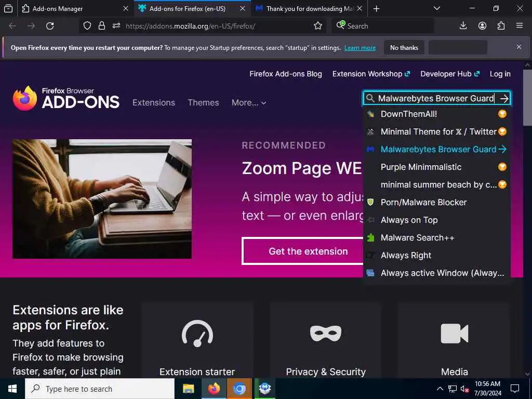Viewport: 532px width, 399px height.
Task: Open Extension Workshop link
Action: tap(371, 74)
